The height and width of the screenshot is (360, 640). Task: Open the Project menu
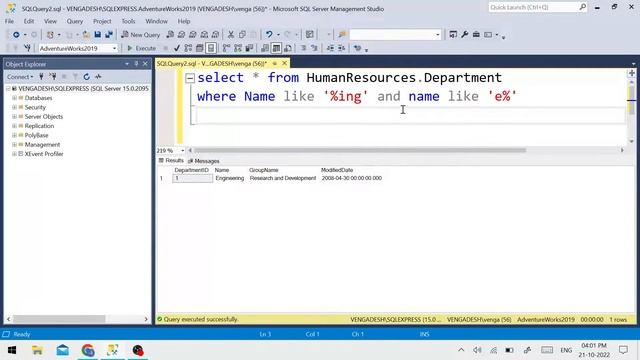click(x=102, y=21)
